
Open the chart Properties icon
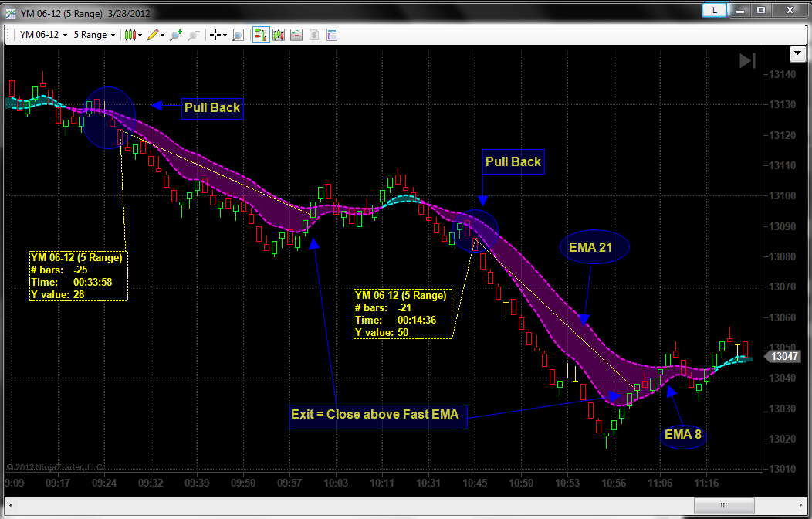coord(332,35)
